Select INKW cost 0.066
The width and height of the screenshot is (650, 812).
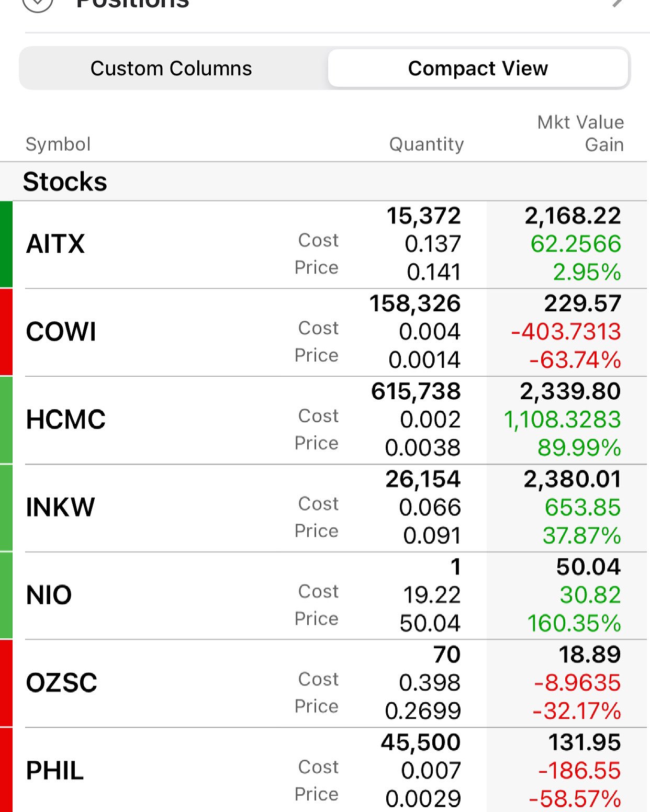(430, 507)
